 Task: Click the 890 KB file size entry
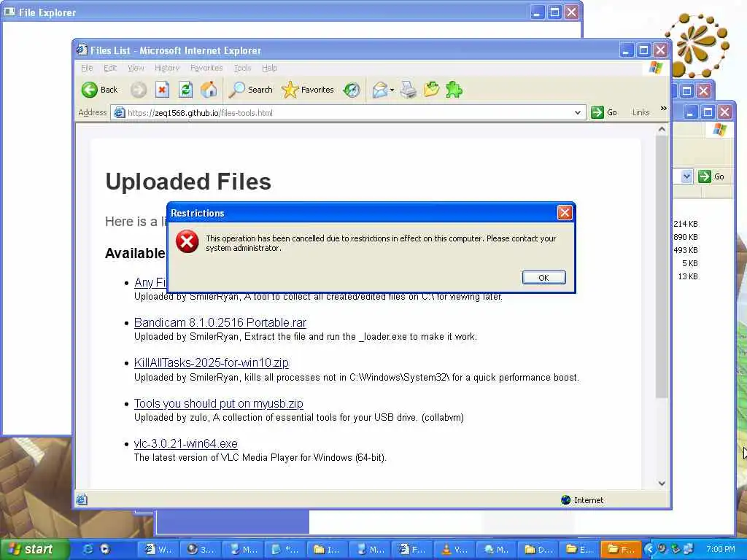[x=686, y=237]
